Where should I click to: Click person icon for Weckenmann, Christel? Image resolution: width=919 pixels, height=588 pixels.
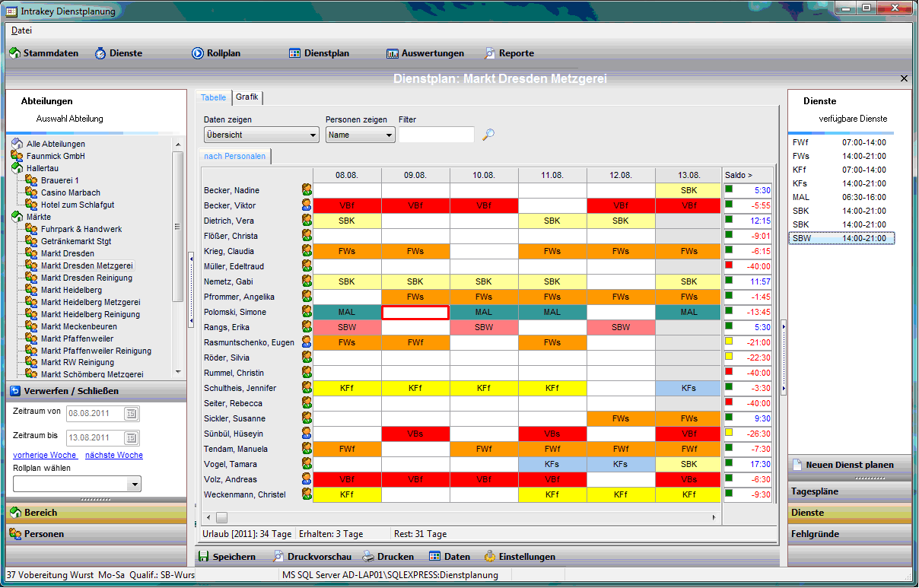(x=307, y=494)
